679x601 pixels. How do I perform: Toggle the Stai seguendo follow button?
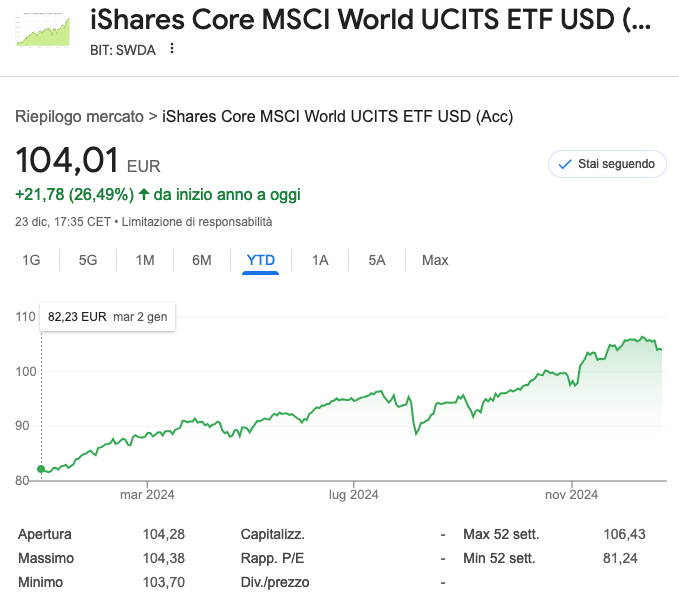click(x=607, y=163)
